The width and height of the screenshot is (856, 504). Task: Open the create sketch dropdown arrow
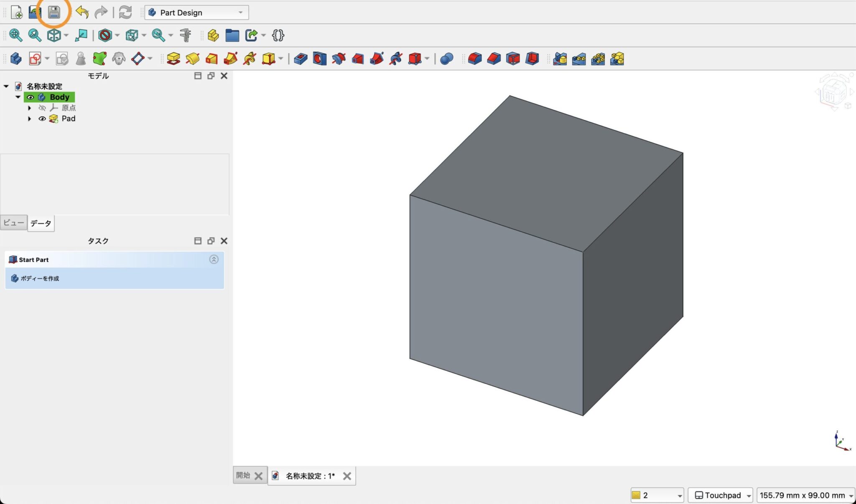click(x=47, y=59)
